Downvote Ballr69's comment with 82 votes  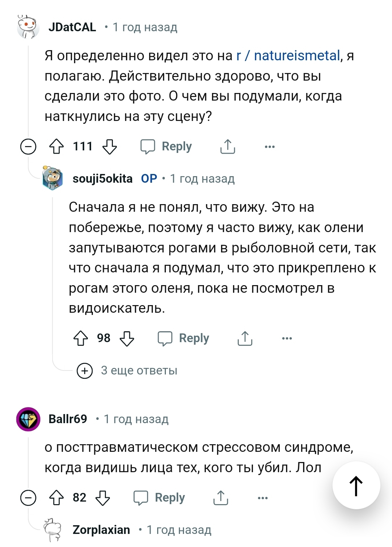(x=102, y=498)
